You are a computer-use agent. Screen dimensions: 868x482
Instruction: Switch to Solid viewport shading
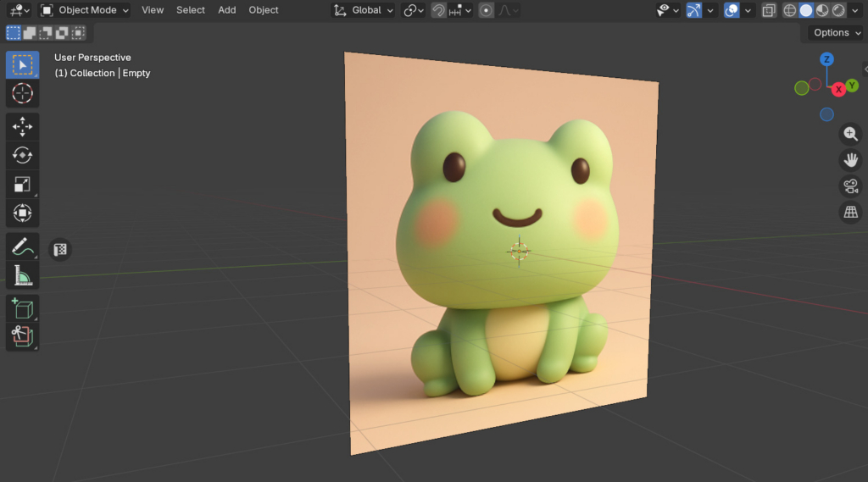[806, 10]
